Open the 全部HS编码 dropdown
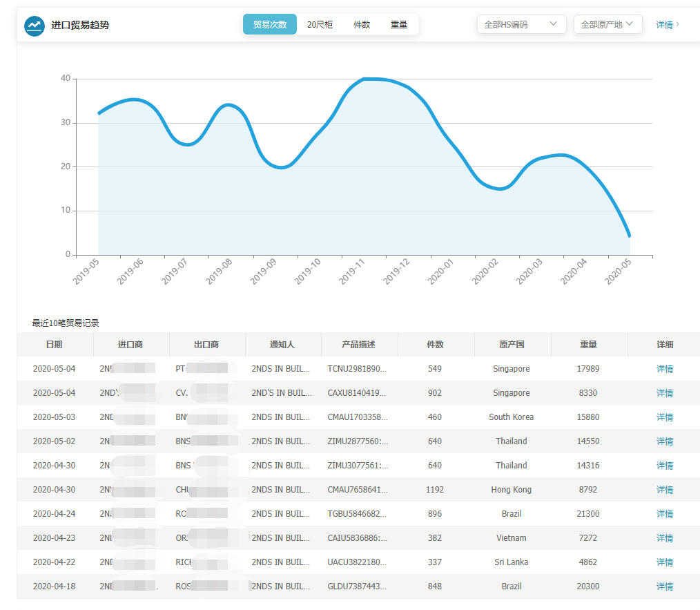 [521, 23]
